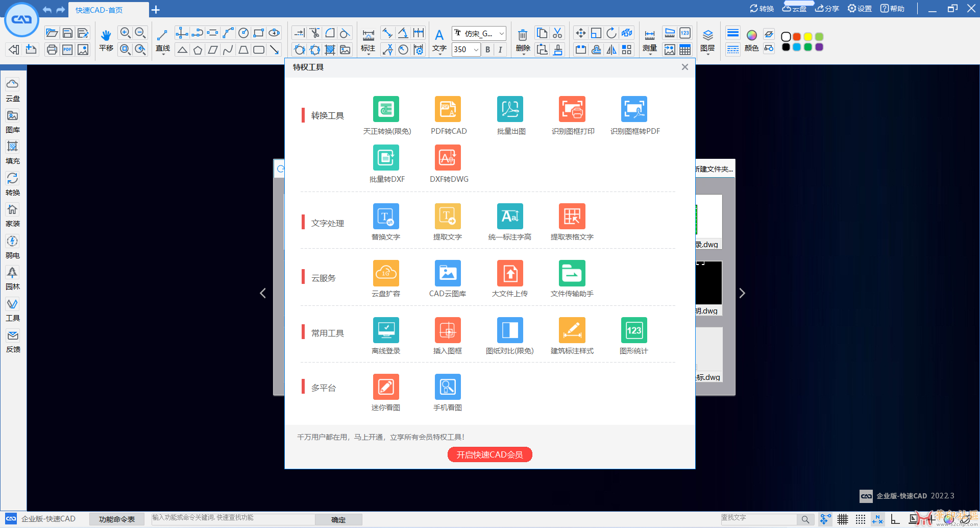This screenshot has height=528, width=980.
Task: Click the print toolbar icon
Action: (x=52, y=50)
